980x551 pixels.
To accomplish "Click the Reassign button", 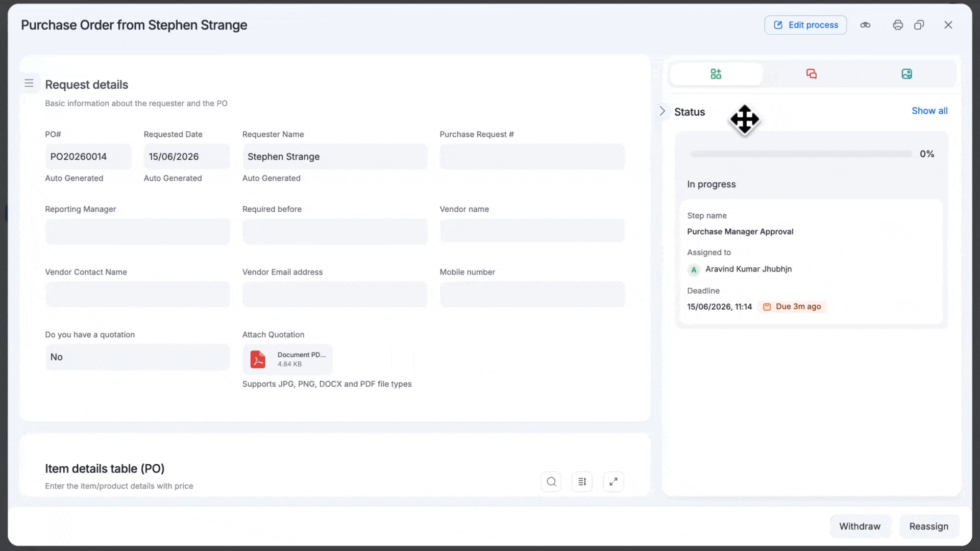I will click(929, 526).
